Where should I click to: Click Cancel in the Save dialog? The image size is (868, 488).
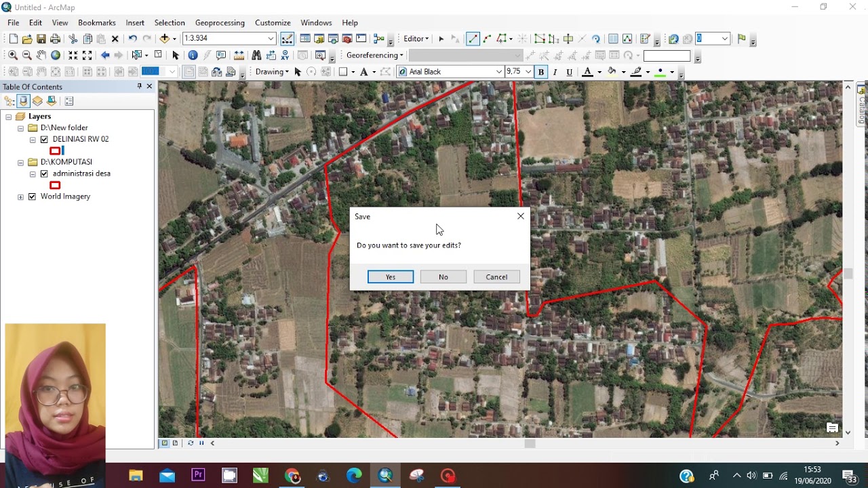coord(496,277)
